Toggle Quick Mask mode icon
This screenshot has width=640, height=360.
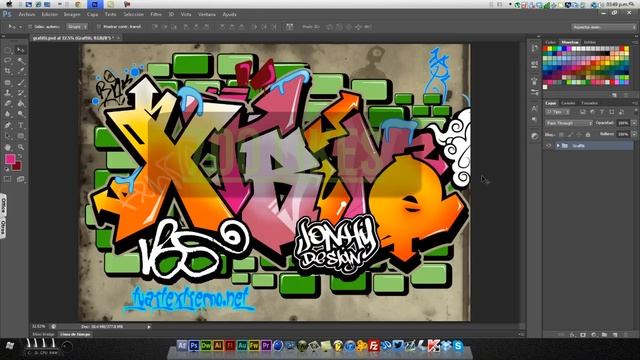tap(8, 179)
